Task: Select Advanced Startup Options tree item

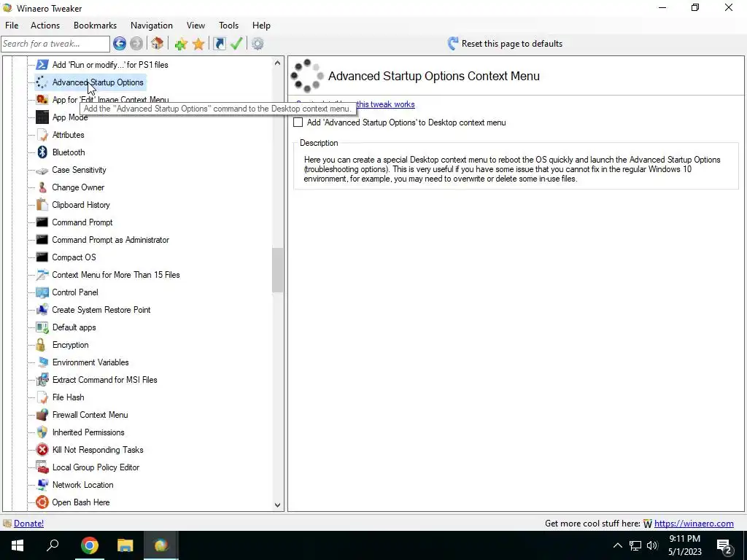Action: click(x=98, y=82)
